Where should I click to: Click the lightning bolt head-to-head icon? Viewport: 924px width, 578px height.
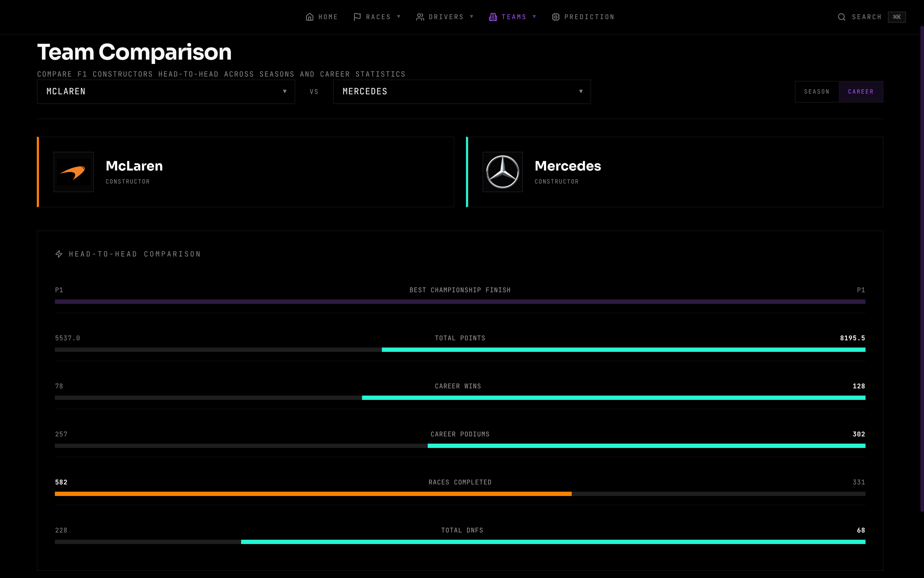click(x=59, y=254)
